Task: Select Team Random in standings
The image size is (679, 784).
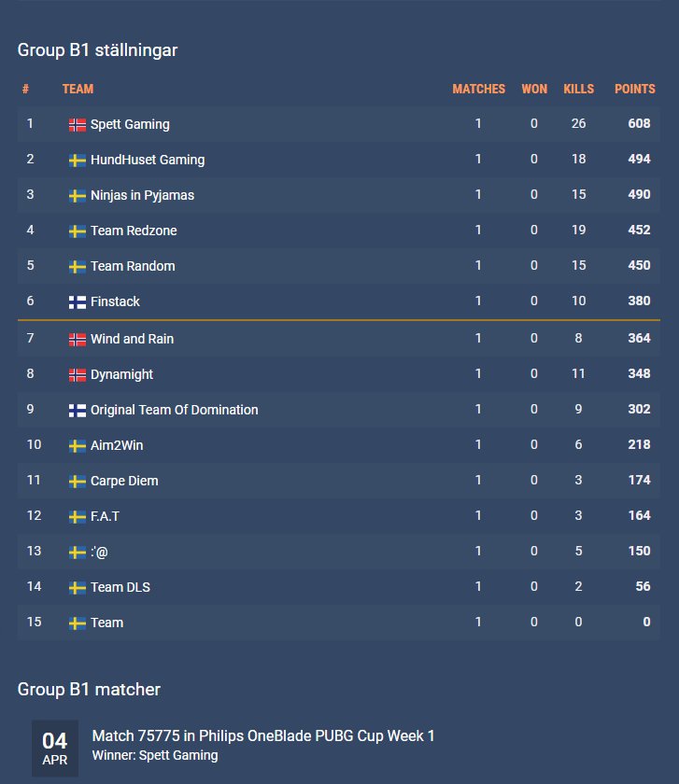Action: click(x=134, y=266)
